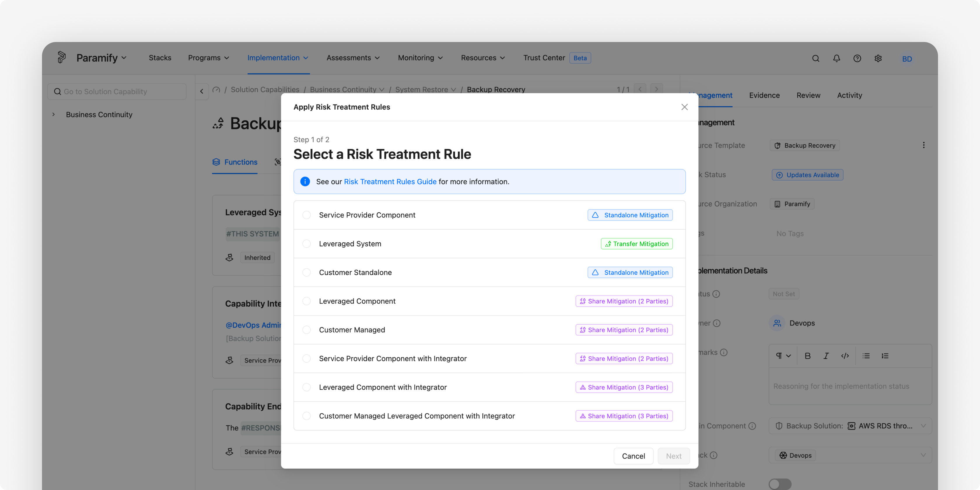Click the code formatting button

(x=845, y=356)
